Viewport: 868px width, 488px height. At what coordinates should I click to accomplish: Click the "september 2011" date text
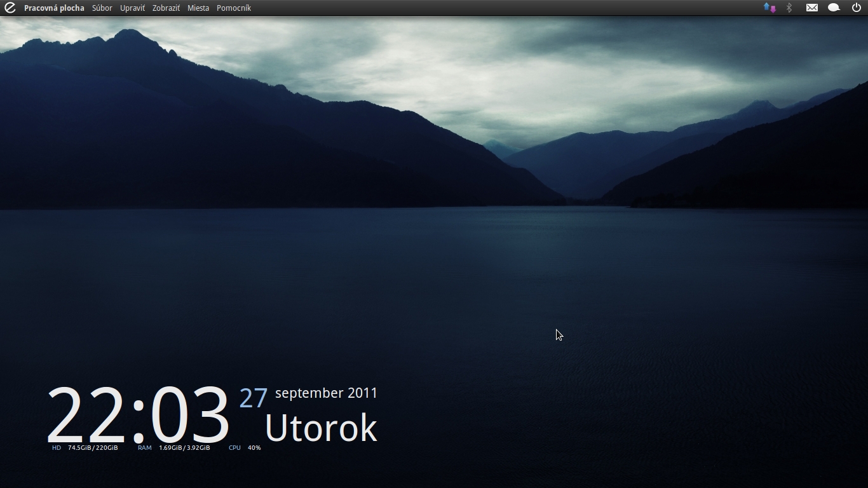[327, 393]
